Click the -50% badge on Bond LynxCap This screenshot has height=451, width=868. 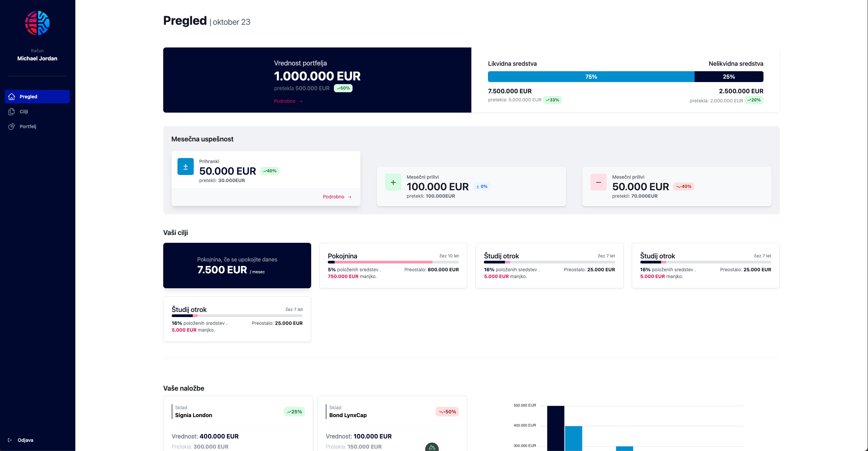[447, 412]
